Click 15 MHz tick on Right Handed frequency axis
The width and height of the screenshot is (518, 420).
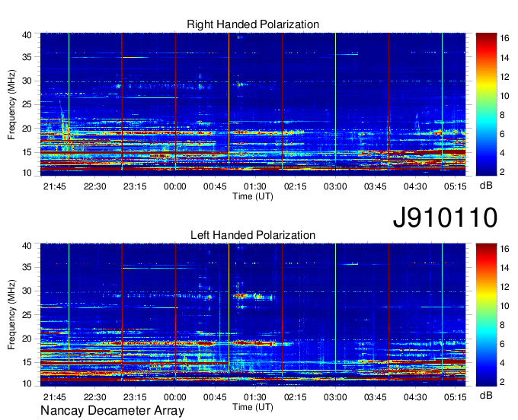click(27, 152)
